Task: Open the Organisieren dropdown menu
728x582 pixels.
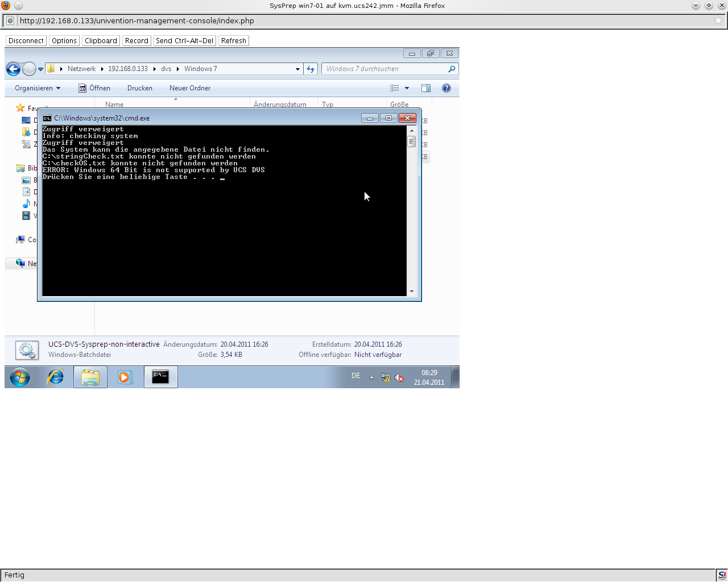Action: click(38, 88)
